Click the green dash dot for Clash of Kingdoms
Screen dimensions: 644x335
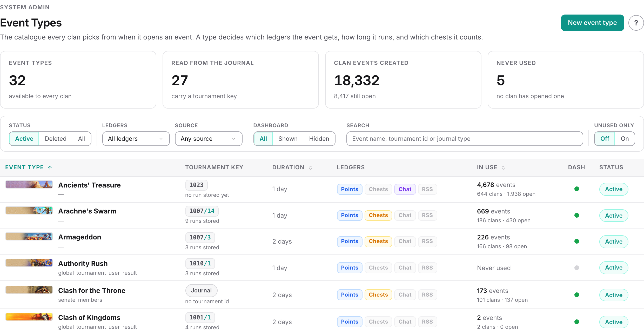577,322
